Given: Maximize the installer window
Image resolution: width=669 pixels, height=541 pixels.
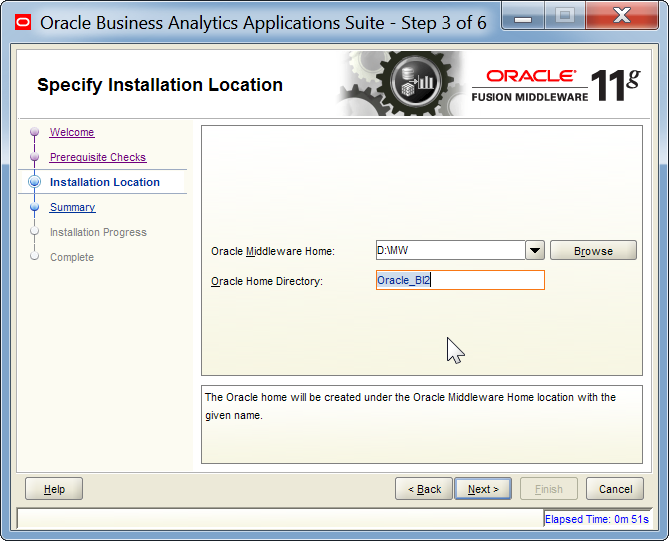Looking at the screenshot, I should [564, 16].
